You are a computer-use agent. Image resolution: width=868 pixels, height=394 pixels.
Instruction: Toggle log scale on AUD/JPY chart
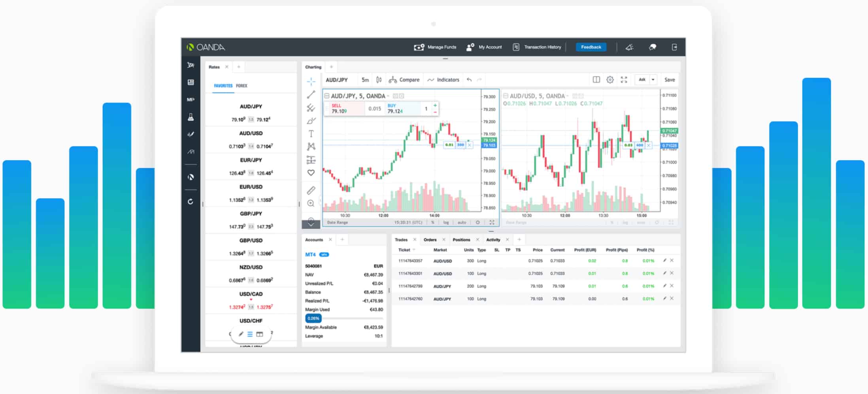point(446,223)
